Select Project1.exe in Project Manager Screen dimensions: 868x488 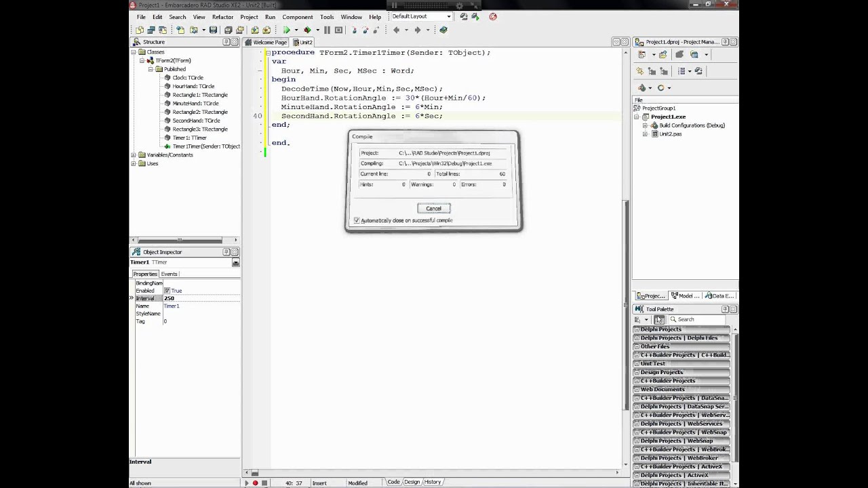(x=668, y=117)
